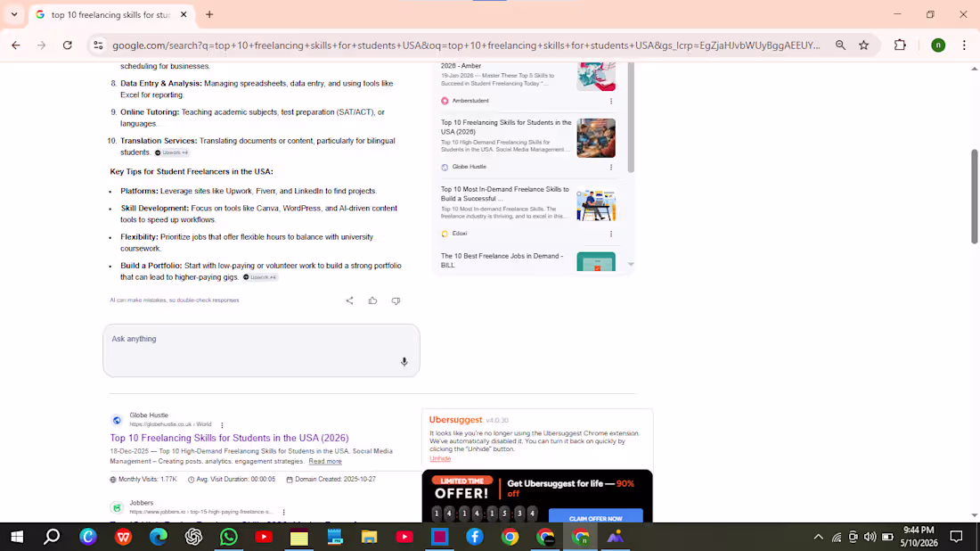980x551 pixels.
Task: Go back using the browser back arrow
Action: click(16, 45)
